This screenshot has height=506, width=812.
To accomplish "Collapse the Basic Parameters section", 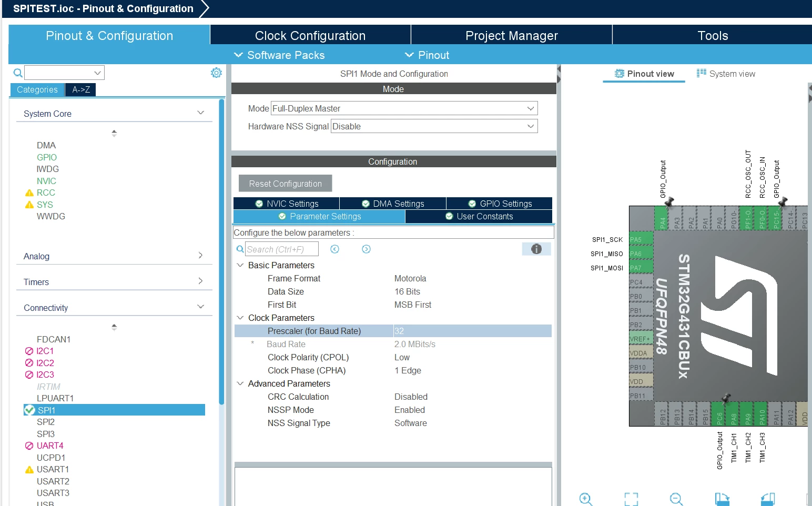I will point(240,265).
